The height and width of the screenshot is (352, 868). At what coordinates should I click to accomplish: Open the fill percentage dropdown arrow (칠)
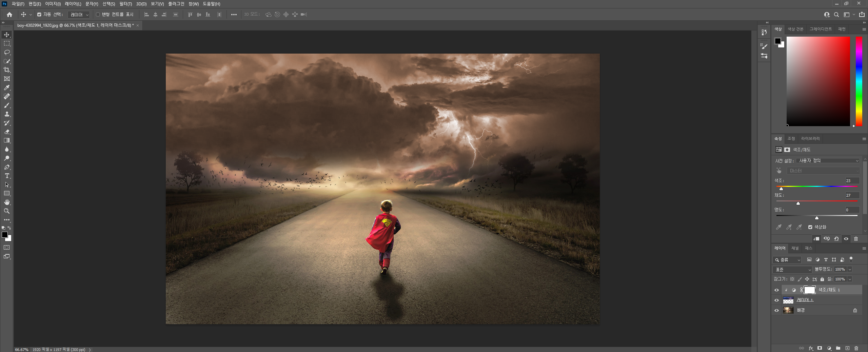point(850,279)
